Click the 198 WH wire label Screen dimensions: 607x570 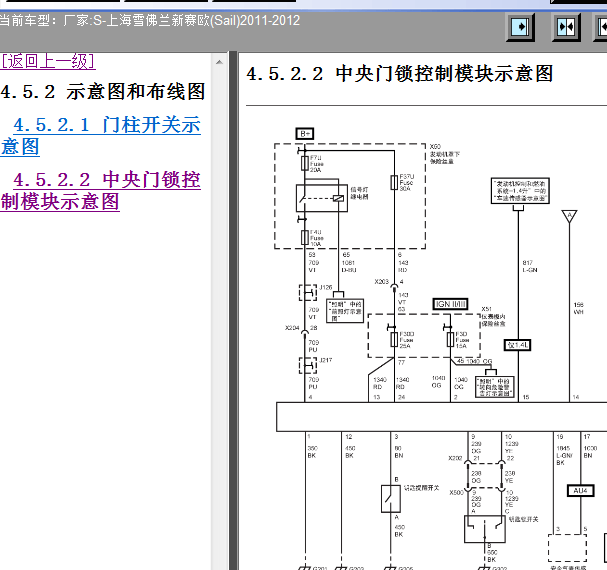coord(579,308)
